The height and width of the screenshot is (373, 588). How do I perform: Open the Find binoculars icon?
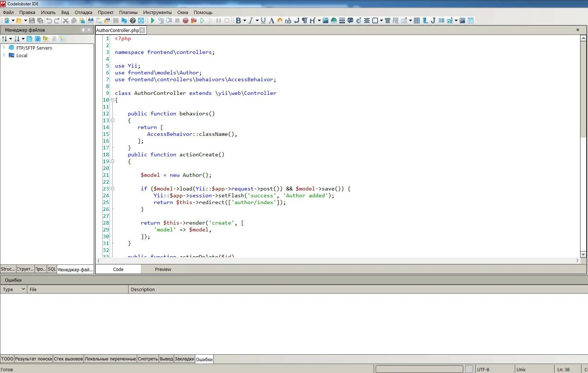91,20
